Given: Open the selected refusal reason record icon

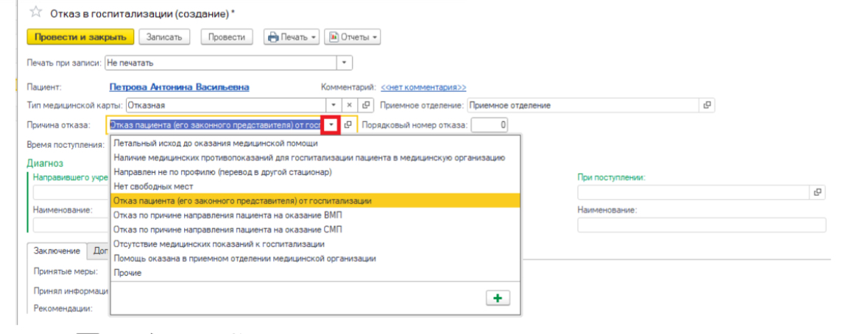Looking at the screenshot, I should point(347,125).
